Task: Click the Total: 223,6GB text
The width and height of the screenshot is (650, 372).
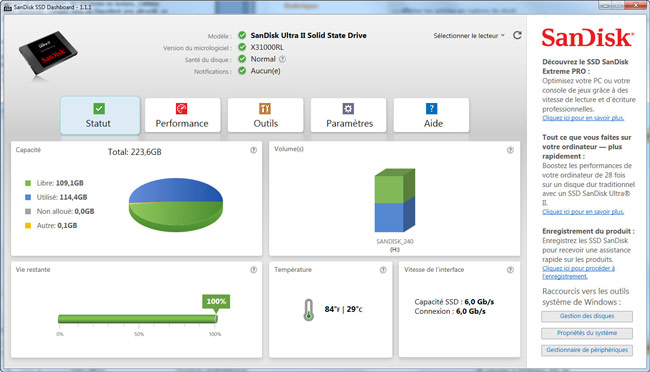Action: (x=135, y=152)
